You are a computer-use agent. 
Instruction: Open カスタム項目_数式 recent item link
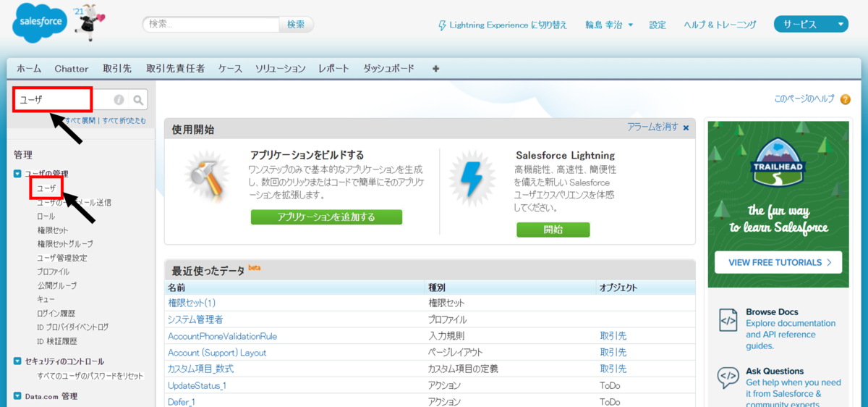click(200, 369)
